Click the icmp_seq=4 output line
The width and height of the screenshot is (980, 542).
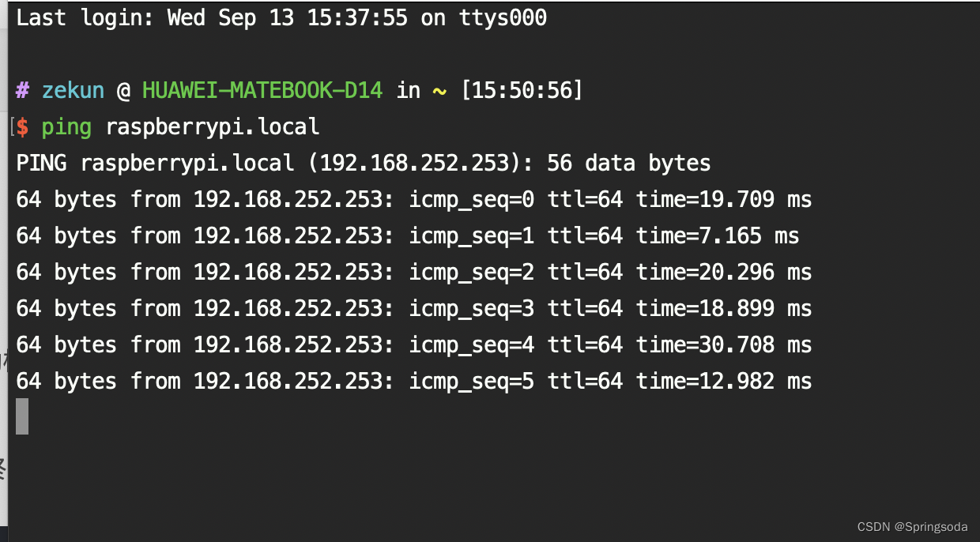pyautogui.click(x=413, y=345)
